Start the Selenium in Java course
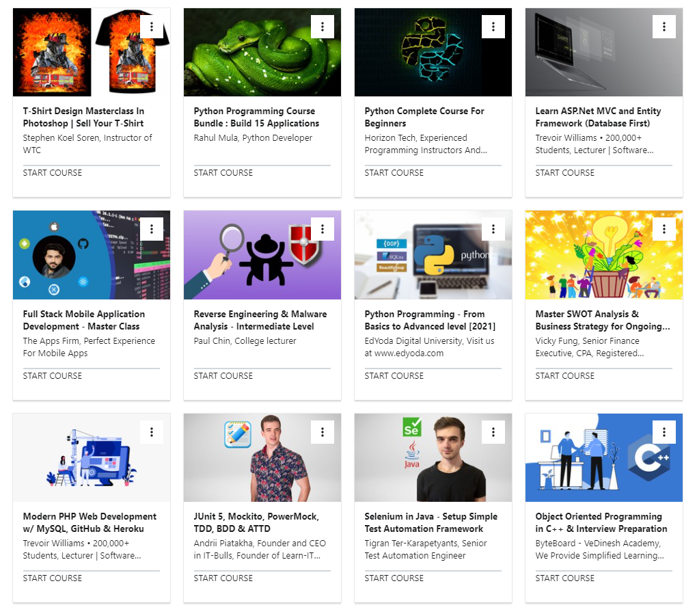Image resolution: width=697 pixels, height=616 pixels. pos(394,578)
